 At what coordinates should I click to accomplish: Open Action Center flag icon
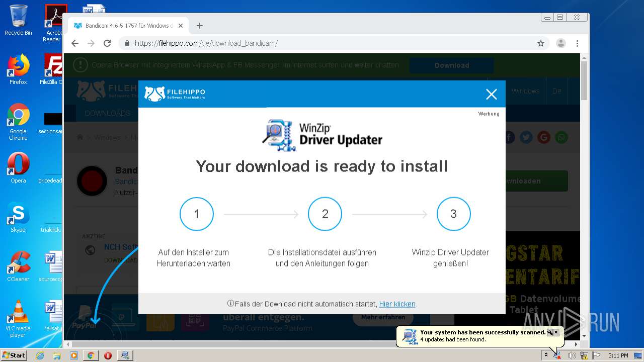tap(596, 355)
